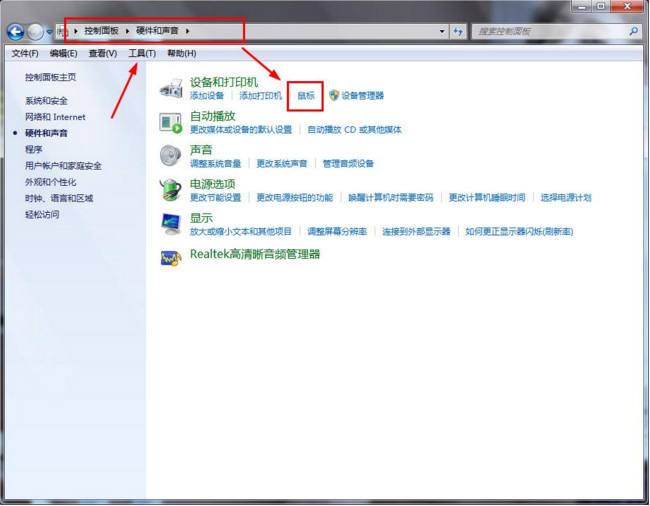Click the 调整屏幕分辨率 link

pos(337,232)
